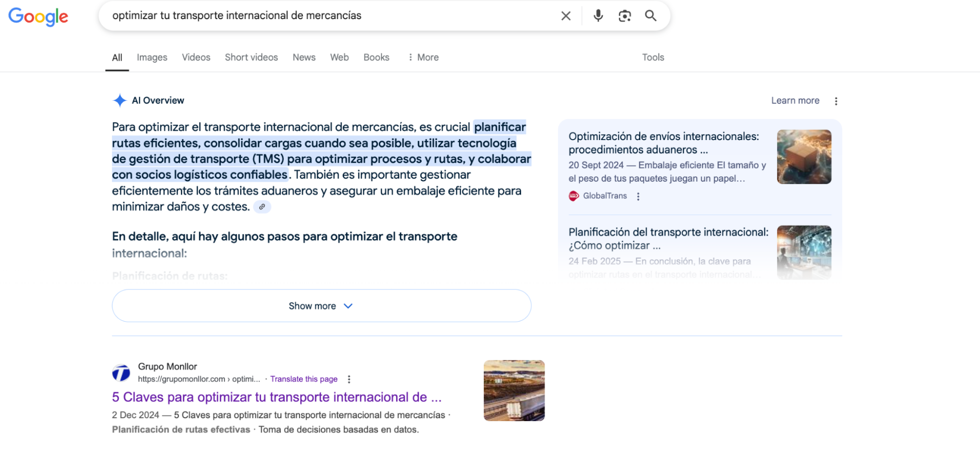Viewport: 980px width, 452px height.
Task: Open the News results tab
Action: pyautogui.click(x=303, y=57)
